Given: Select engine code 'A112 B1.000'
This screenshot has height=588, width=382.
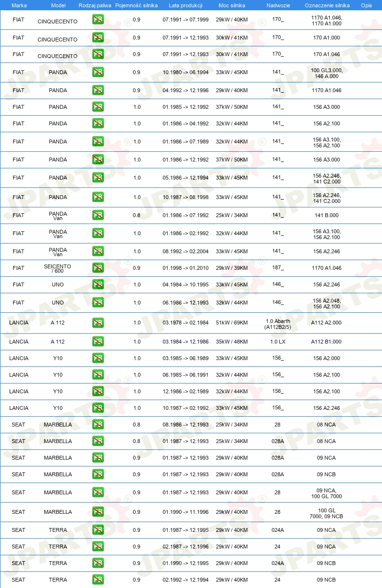Looking at the screenshot, I should coord(326,342).
